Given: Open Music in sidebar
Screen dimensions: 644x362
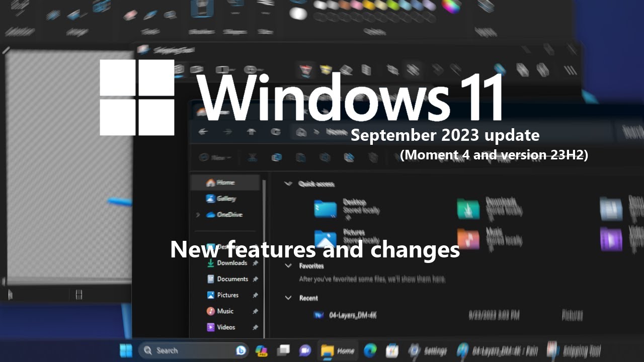Looking at the screenshot, I should [x=226, y=311].
